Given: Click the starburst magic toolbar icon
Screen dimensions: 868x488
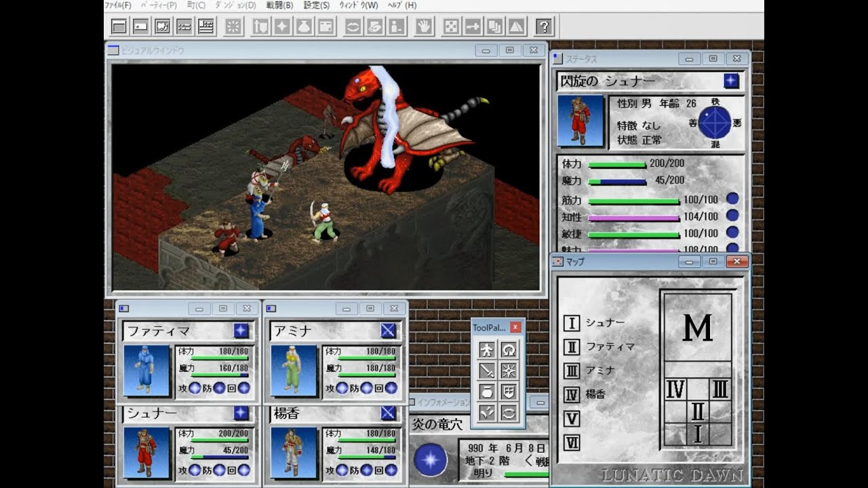Looking at the screenshot, I should coord(233,27).
